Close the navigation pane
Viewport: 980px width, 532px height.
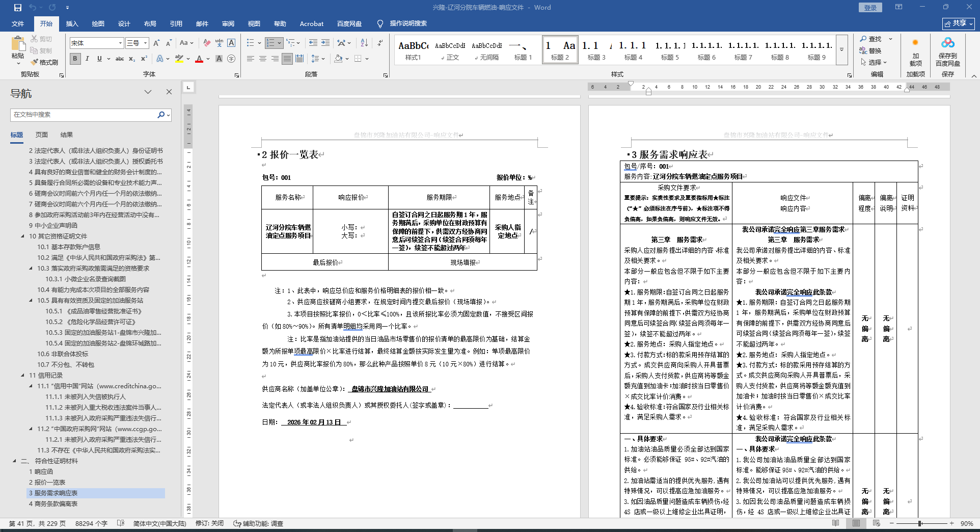tap(169, 92)
